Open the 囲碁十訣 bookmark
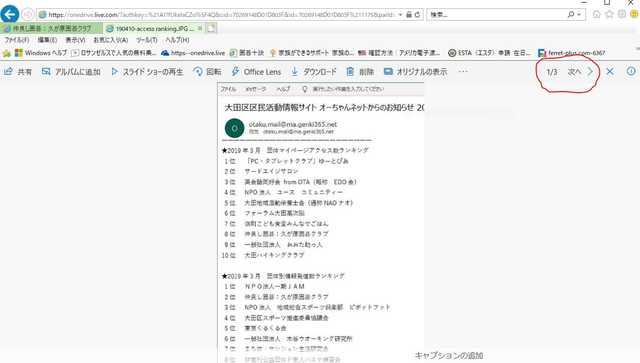The image size is (640, 363). [247, 53]
